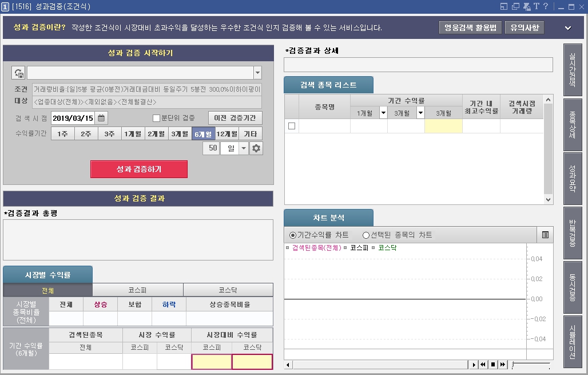Click the 시장별 수익률 tab
The height and width of the screenshot is (375, 588).
[47, 275]
